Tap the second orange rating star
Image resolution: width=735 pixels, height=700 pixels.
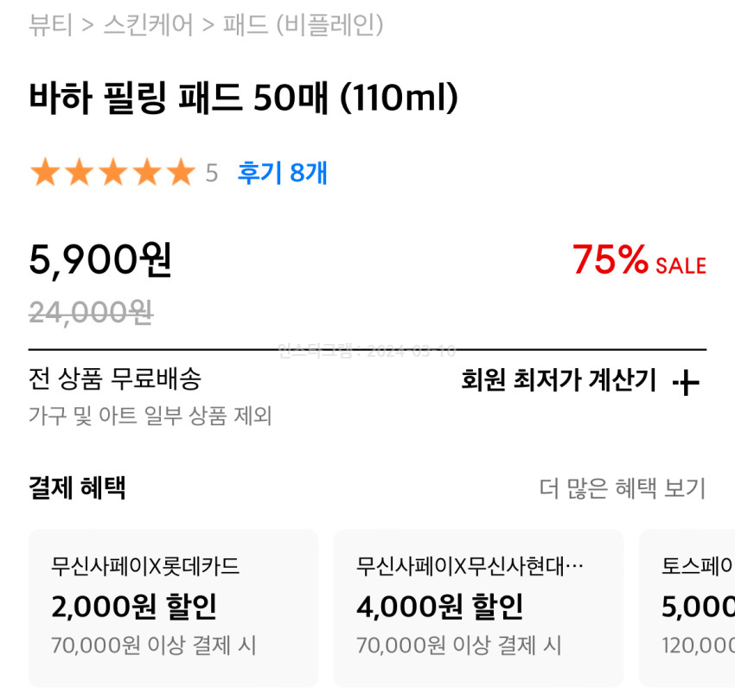tap(78, 174)
